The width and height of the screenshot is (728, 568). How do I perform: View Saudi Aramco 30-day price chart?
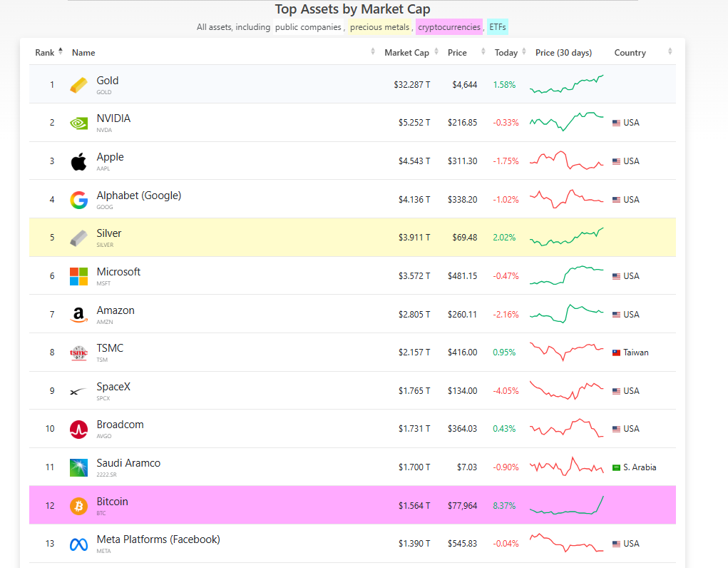point(566,467)
